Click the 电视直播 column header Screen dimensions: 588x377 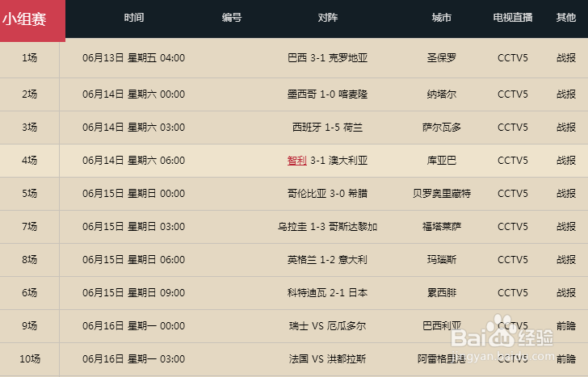[513, 18]
